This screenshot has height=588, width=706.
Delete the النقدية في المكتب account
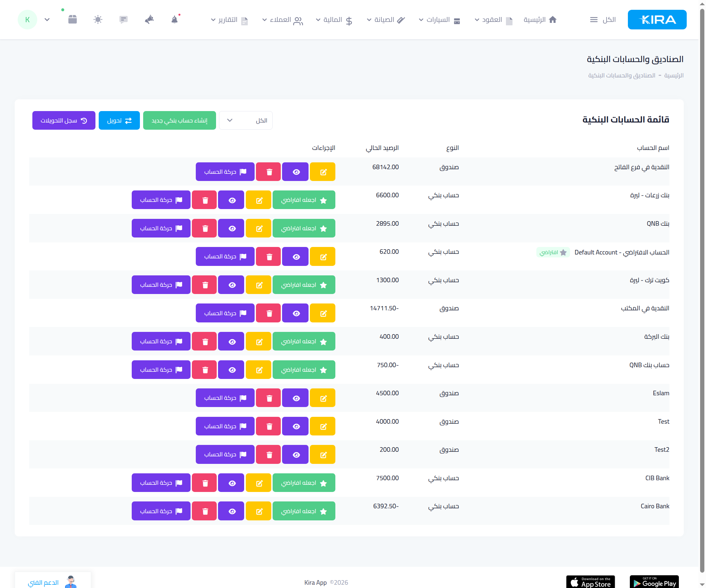coord(268,313)
